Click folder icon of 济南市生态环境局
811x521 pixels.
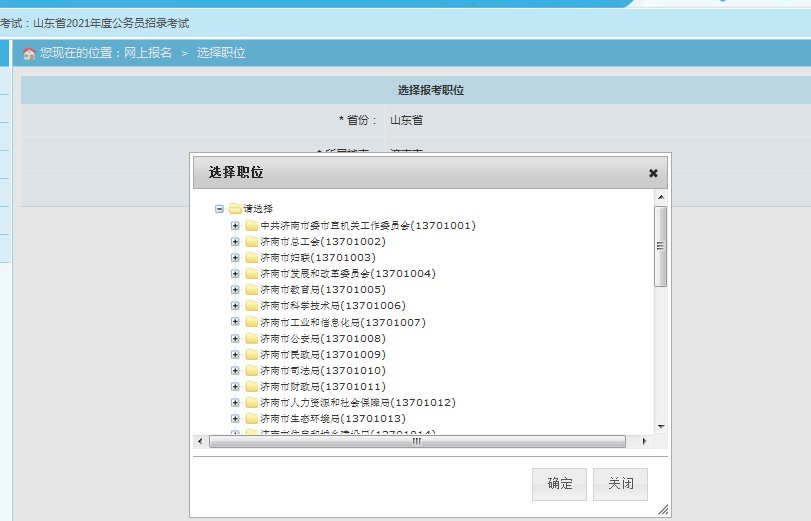point(252,419)
